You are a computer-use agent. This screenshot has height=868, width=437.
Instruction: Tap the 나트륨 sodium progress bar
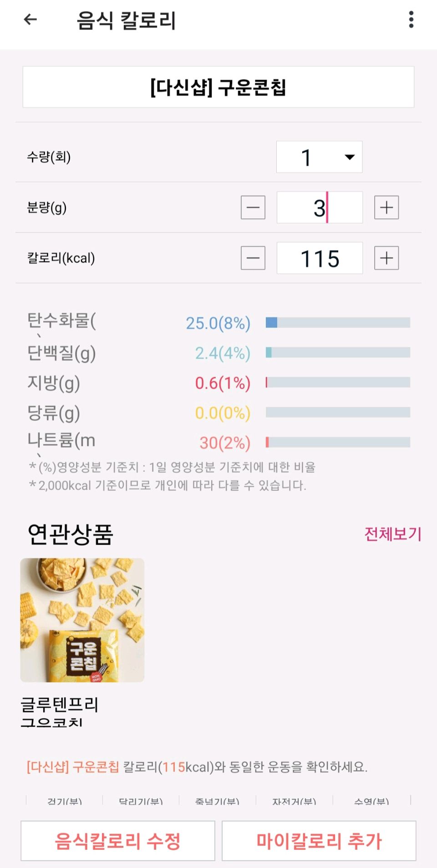tap(338, 442)
